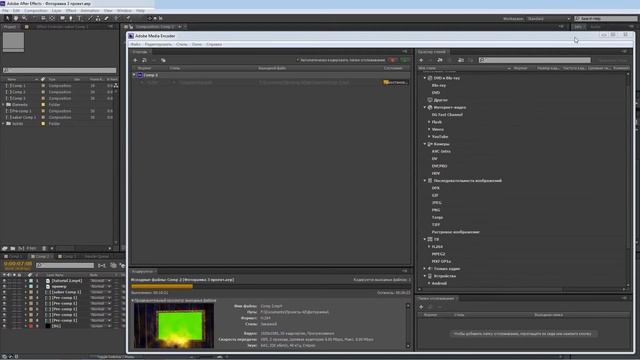Select the Selection tool in After Effects toolbar
Image resolution: width=640 pixels, height=360 pixels.
pos(7,18)
